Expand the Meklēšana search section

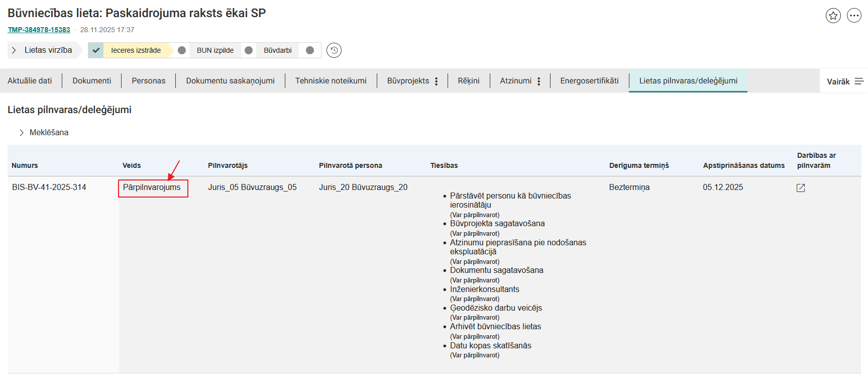[x=22, y=133]
